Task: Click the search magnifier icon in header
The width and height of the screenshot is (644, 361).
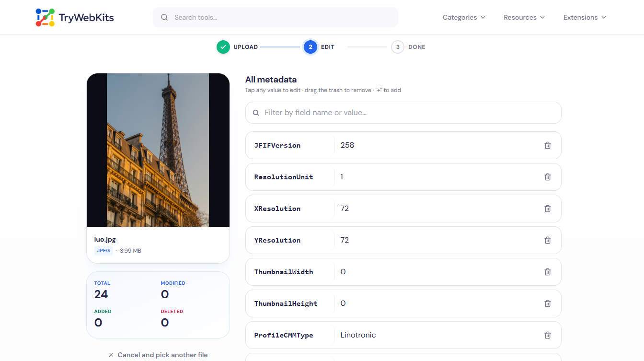Action: pos(164,17)
